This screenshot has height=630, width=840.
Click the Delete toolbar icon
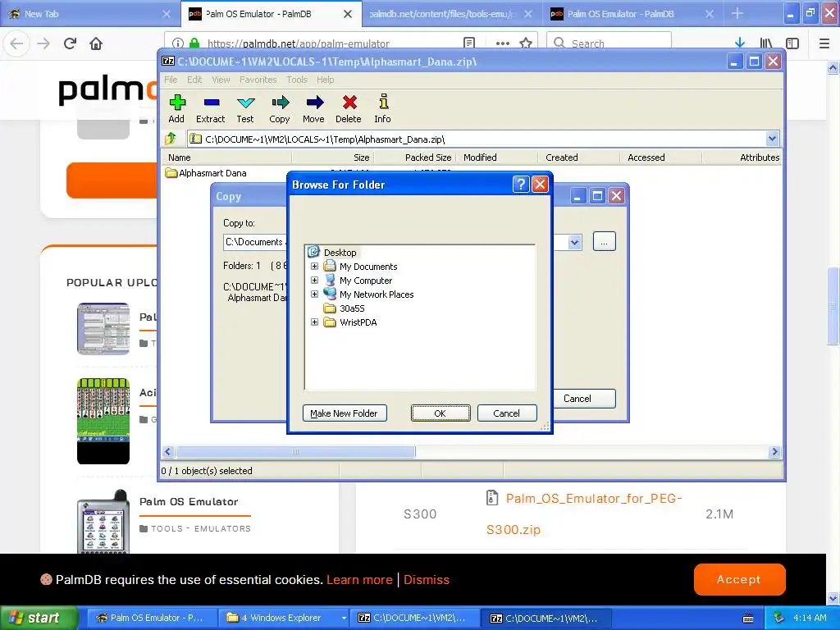click(x=349, y=109)
